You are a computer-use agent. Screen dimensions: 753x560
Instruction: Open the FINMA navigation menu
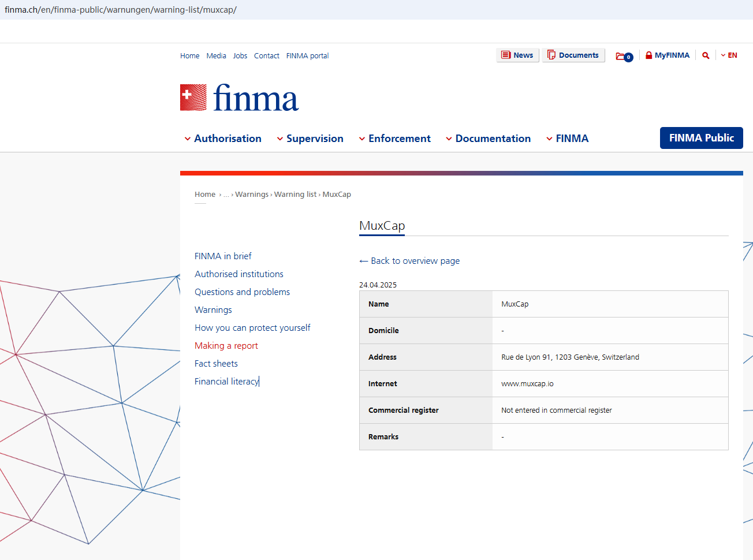click(567, 139)
